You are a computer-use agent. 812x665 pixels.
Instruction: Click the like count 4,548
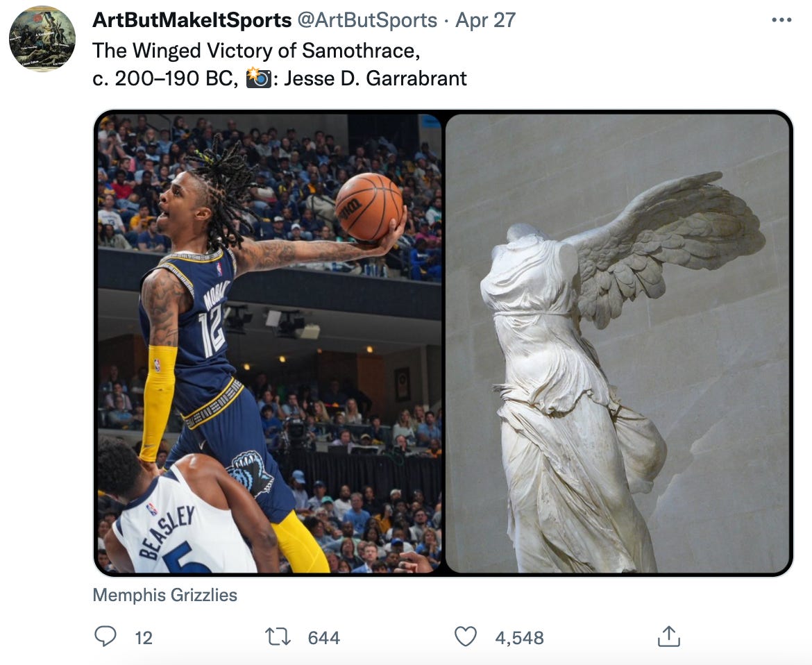coord(519,637)
